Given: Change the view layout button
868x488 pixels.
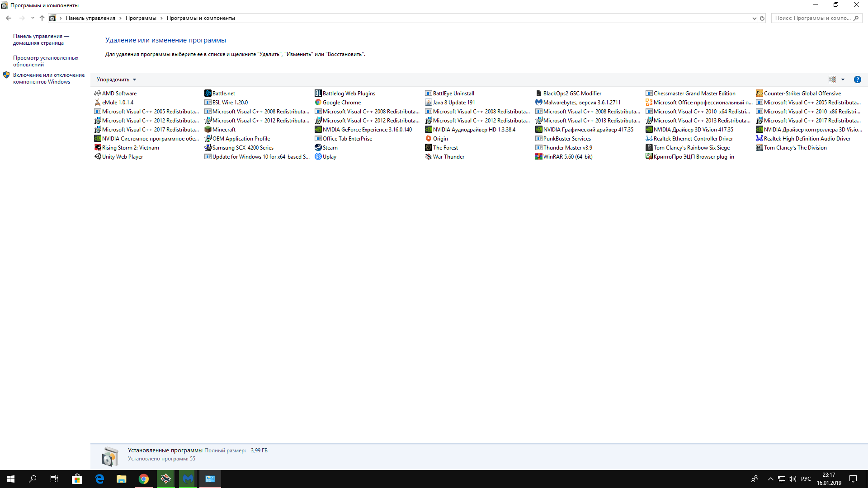Looking at the screenshot, I should [832, 80].
